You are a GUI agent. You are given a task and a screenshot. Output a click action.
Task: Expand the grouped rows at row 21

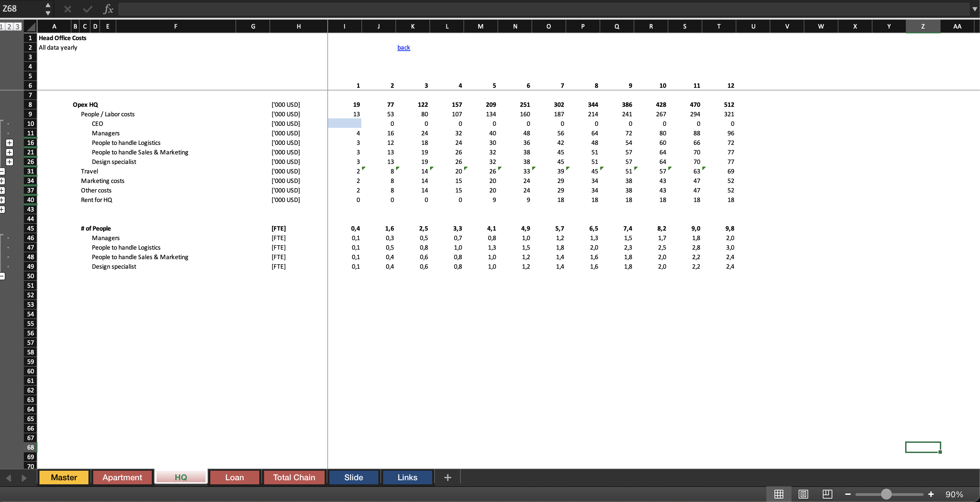pos(10,152)
